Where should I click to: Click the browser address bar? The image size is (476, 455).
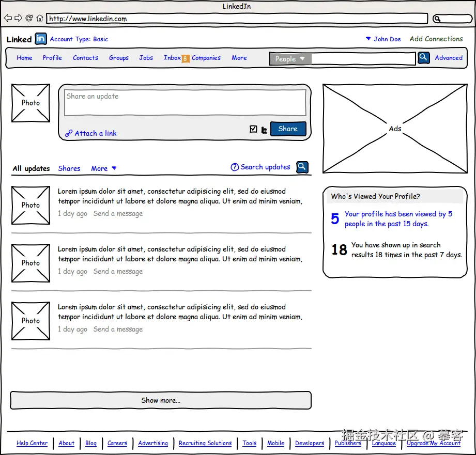click(237, 19)
